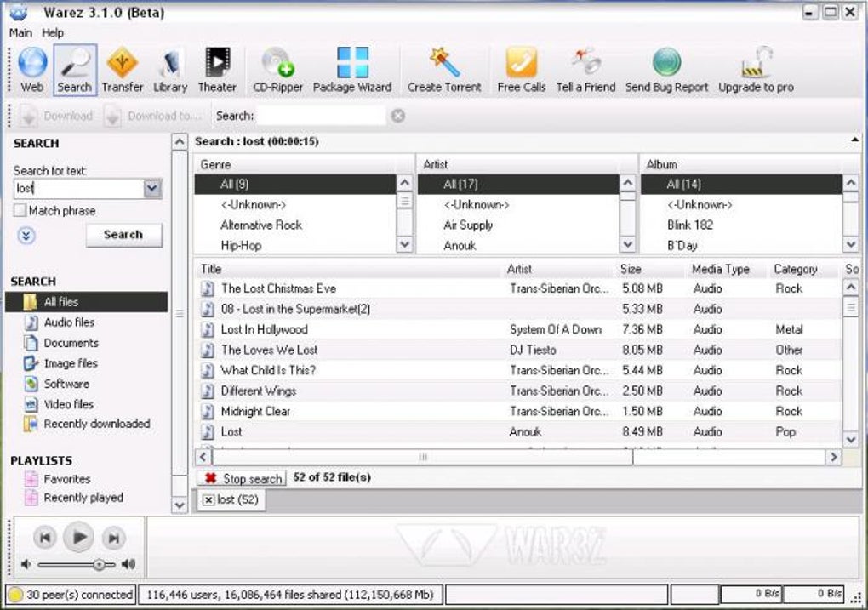Screen dimensions: 868x610
Task: Click the Stop search button
Action: pyautogui.click(x=242, y=478)
